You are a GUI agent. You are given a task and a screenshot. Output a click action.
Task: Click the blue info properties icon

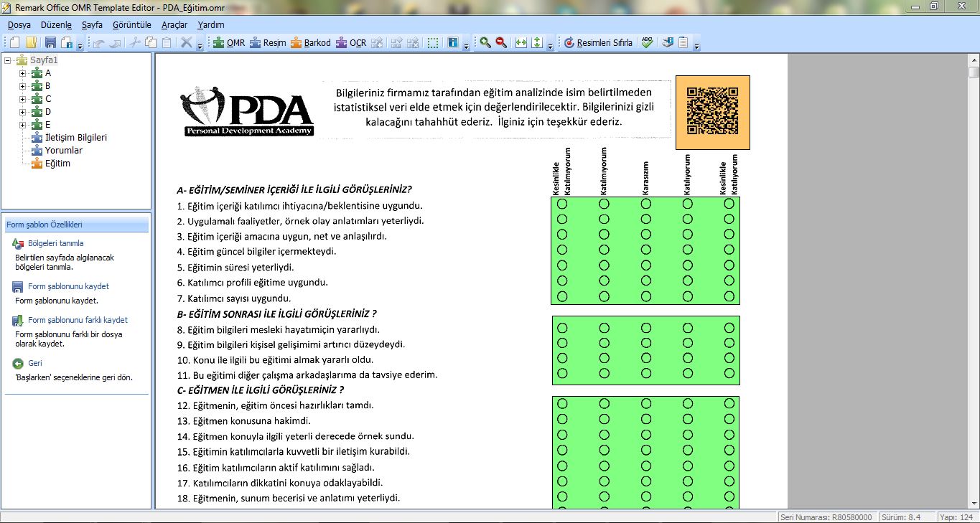point(452,43)
